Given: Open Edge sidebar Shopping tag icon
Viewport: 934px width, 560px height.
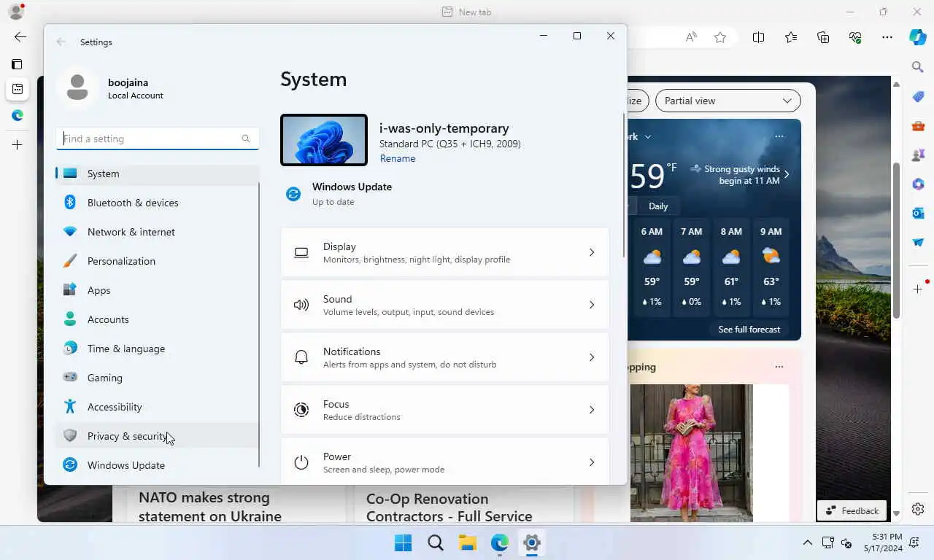Looking at the screenshot, I should coord(918,96).
